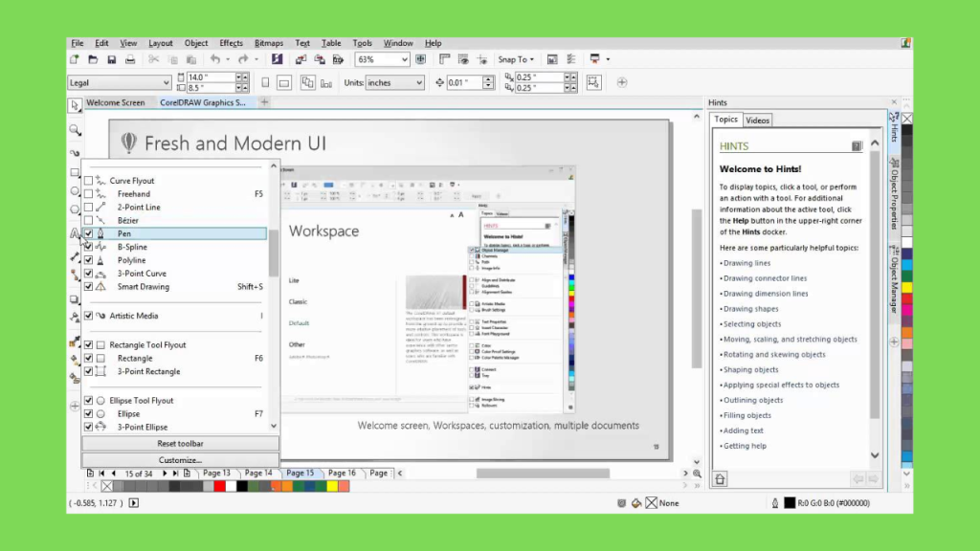This screenshot has width=980, height=551.
Task: Click the Undo arrow icon
Action: pos(215,59)
